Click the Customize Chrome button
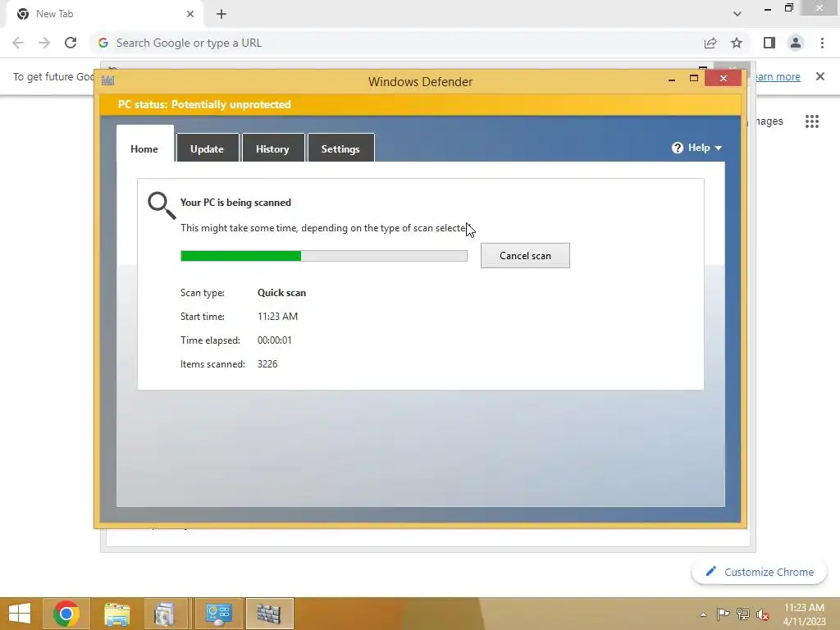The height and width of the screenshot is (630, 840). pos(759,572)
